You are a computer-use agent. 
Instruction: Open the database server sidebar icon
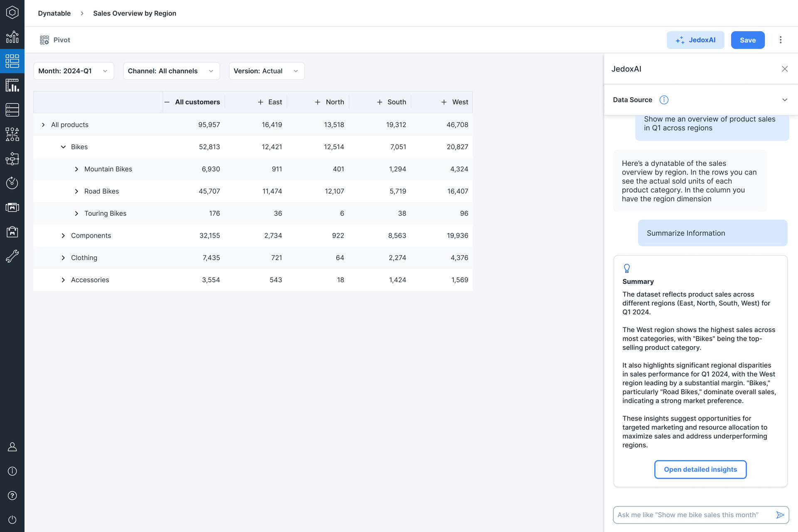tap(12, 110)
